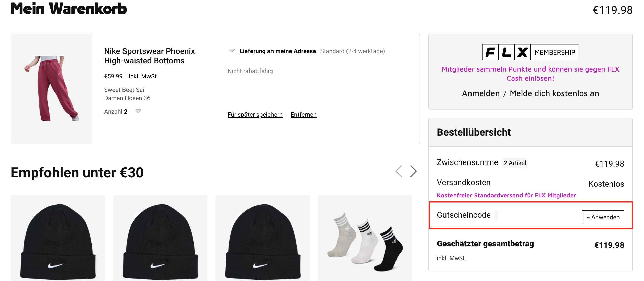
Task: Open the red Nike pants product image
Action: (52, 88)
